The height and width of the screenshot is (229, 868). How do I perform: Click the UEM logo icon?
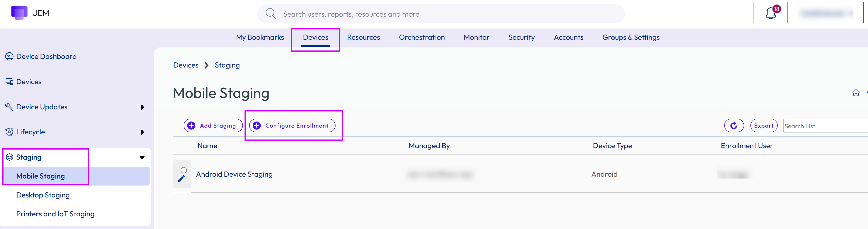(19, 13)
